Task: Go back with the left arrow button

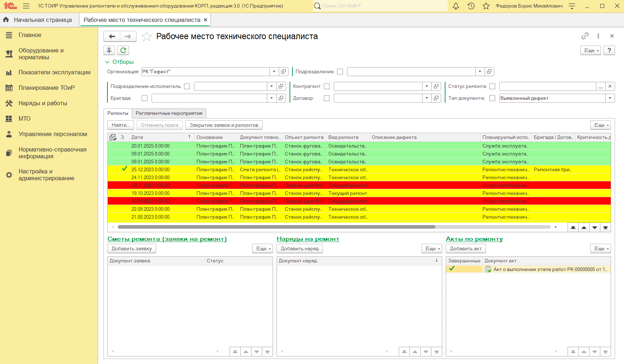Action: [x=112, y=36]
